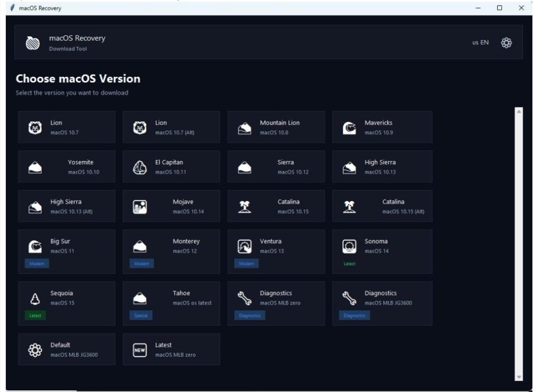Select the "macOS 10.9" Mavericks text
This screenshot has height=392, width=534.
pos(379,133)
